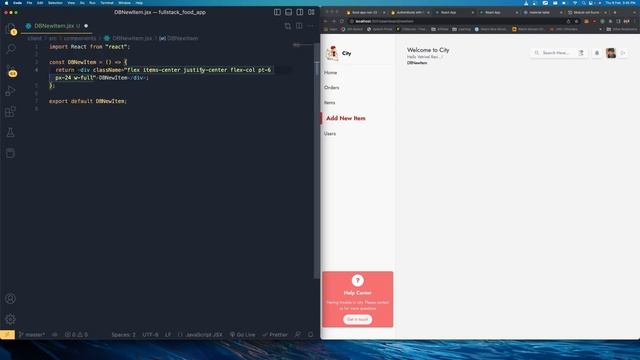Screen dimensions: 640x360
Task: Click the browser back arrow
Action: pos(326,21)
